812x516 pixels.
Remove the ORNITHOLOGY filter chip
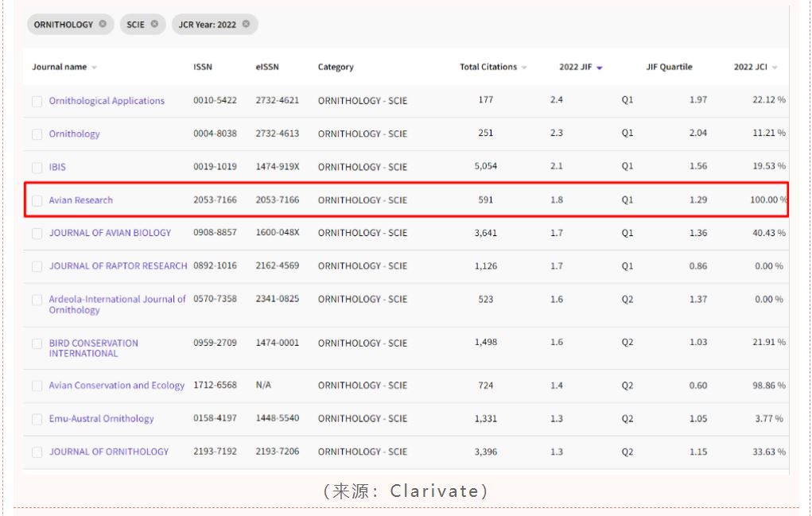[x=103, y=25]
